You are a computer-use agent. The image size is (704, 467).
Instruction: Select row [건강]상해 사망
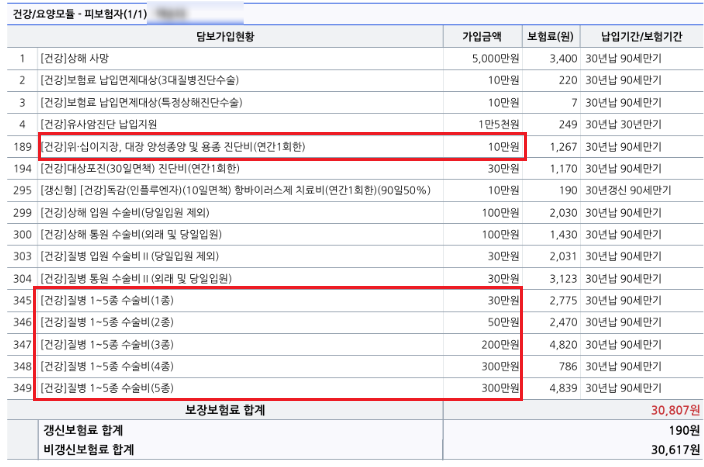(355, 58)
